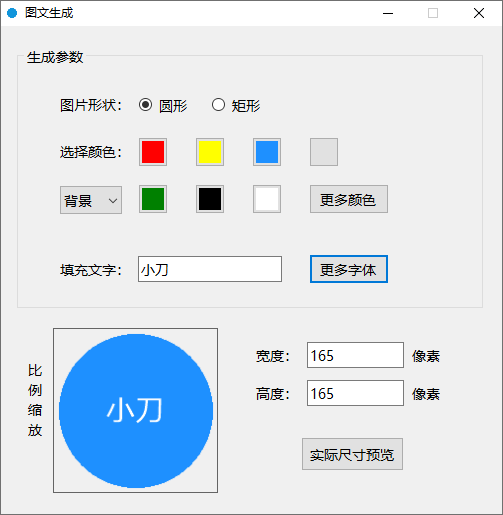The height and width of the screenshot is (515, 503).
Task: Minimize the 图文生成 window
Action: click(388, 13)
